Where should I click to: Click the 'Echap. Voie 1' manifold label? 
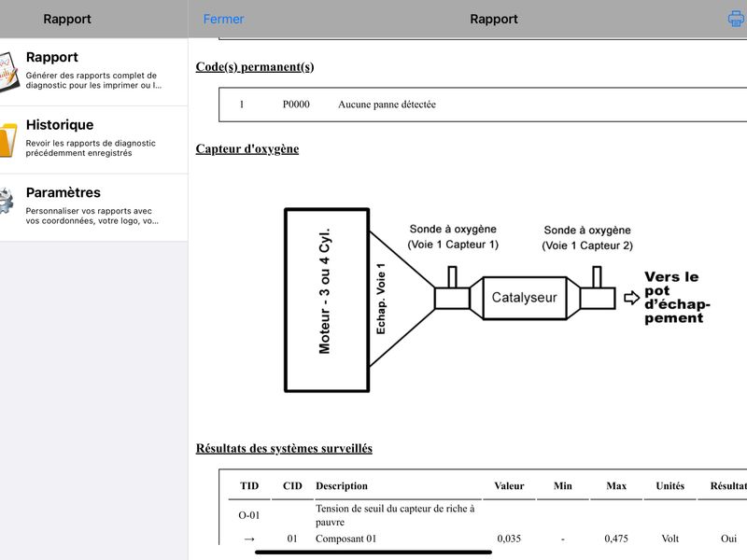click(x=381, y=299)
